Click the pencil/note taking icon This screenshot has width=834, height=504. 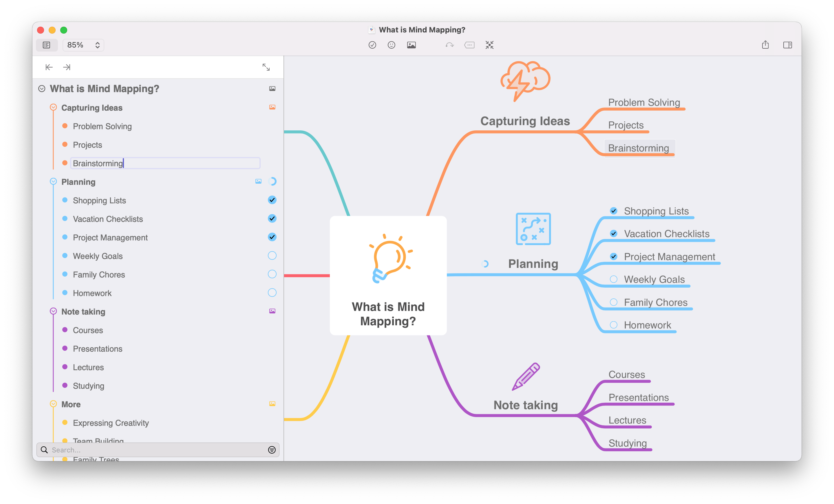pos(527,375)
